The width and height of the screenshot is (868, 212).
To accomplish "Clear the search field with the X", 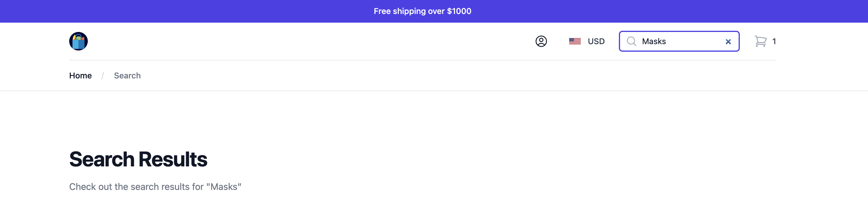I will (x=728, y=42).
